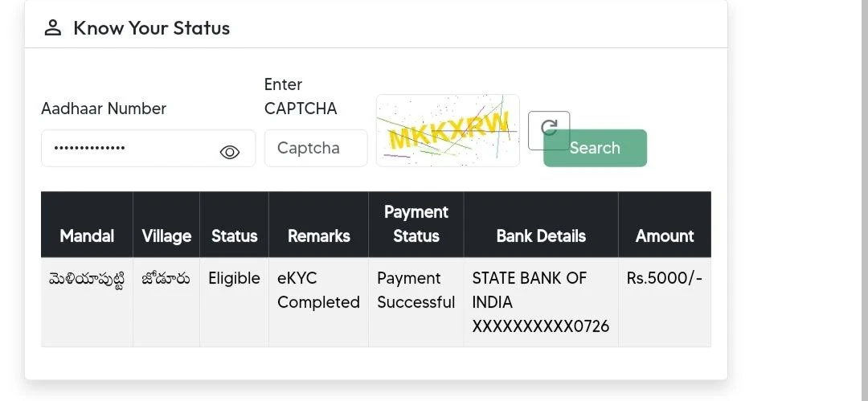
Task: Select the Mandal column header
Action: coord(87,236)
